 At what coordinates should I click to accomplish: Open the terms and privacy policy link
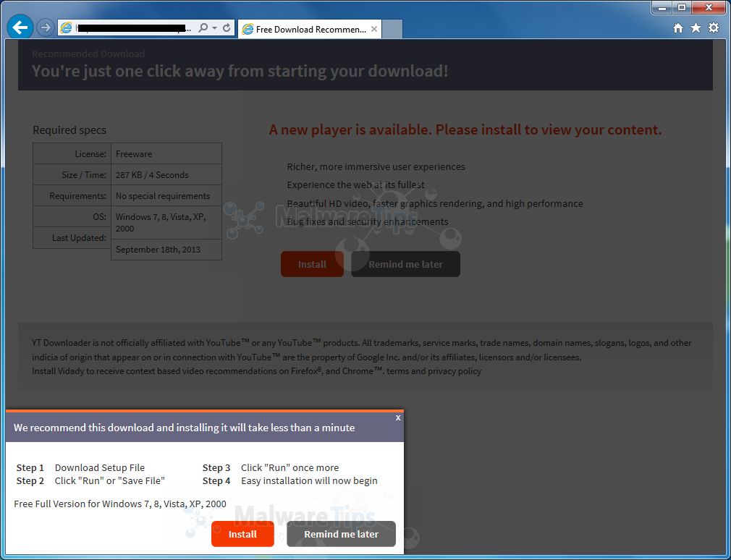(x=434, y=371)
